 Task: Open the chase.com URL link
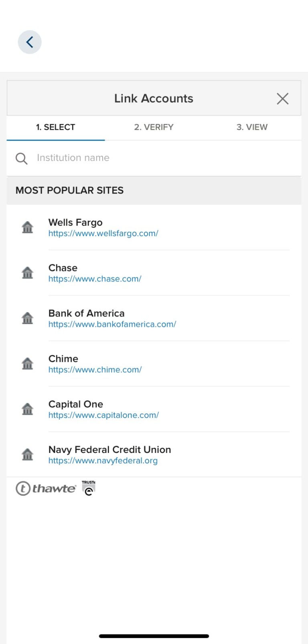[x=95, y=279]
